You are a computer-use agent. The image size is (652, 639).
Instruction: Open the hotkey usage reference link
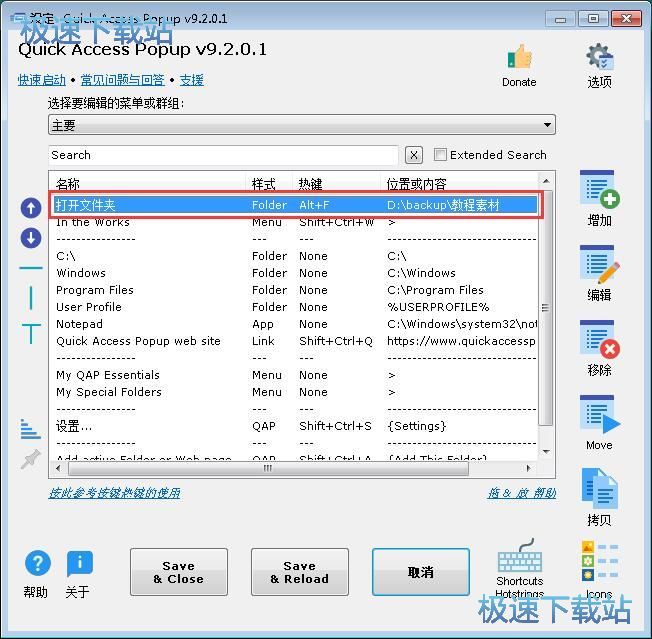(114, 493)
